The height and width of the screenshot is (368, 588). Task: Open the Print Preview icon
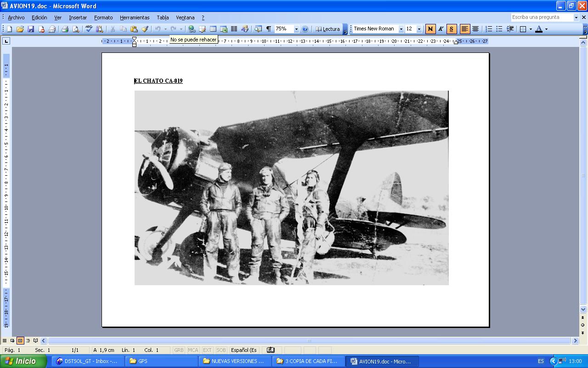[x=75, y=29]
